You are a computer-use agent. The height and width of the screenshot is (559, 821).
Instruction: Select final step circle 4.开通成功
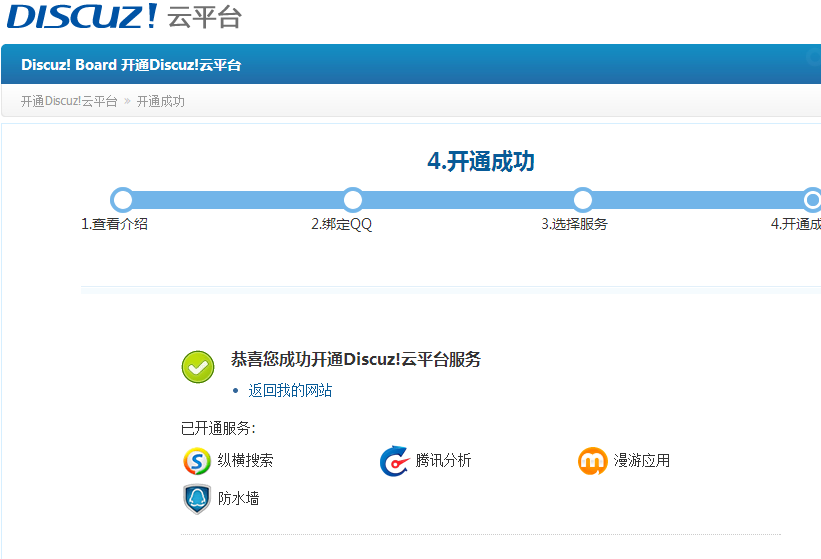pos(813,199)
